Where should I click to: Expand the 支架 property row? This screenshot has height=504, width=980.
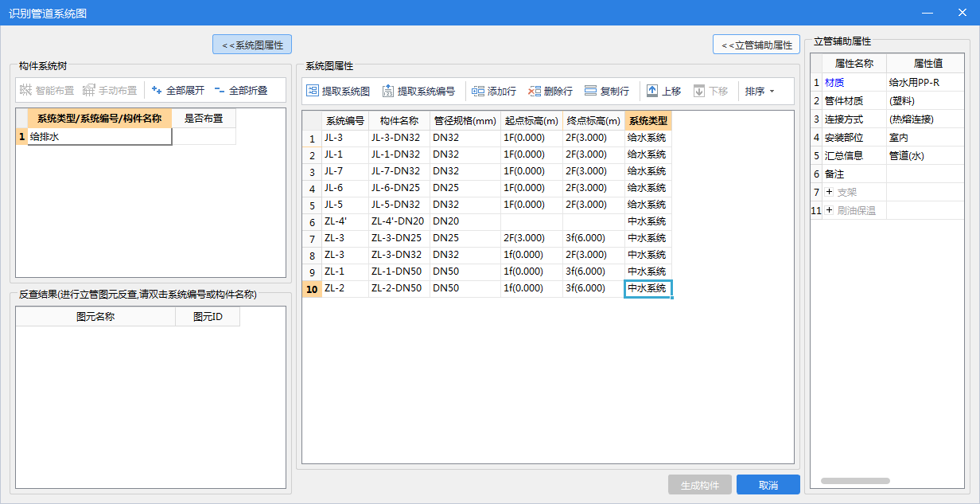(830, 192)
